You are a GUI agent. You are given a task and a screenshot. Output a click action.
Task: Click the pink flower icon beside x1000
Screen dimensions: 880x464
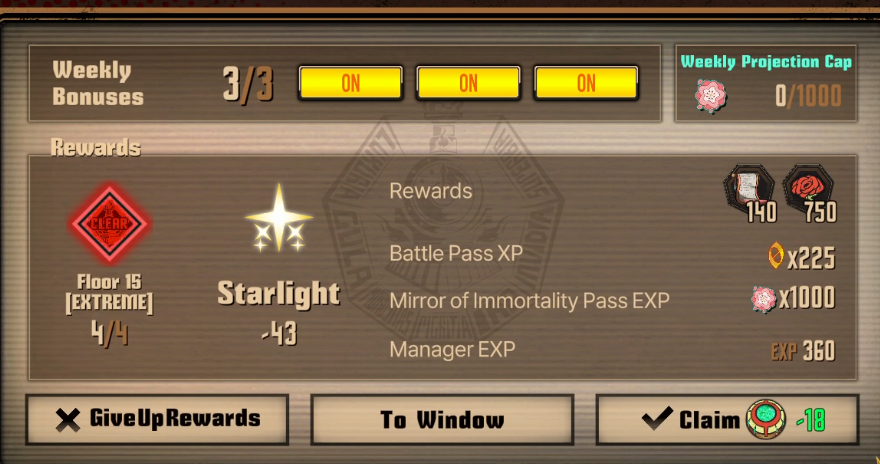tap(763, 298)
